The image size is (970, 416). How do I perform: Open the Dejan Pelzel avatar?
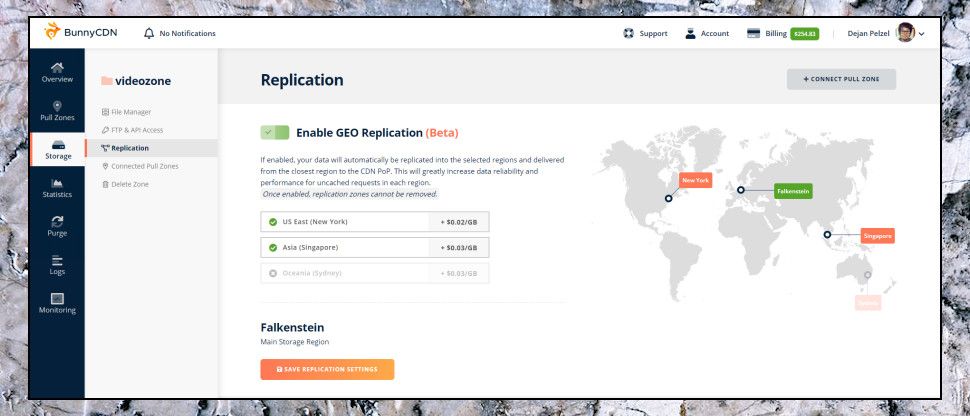(905, 33)
